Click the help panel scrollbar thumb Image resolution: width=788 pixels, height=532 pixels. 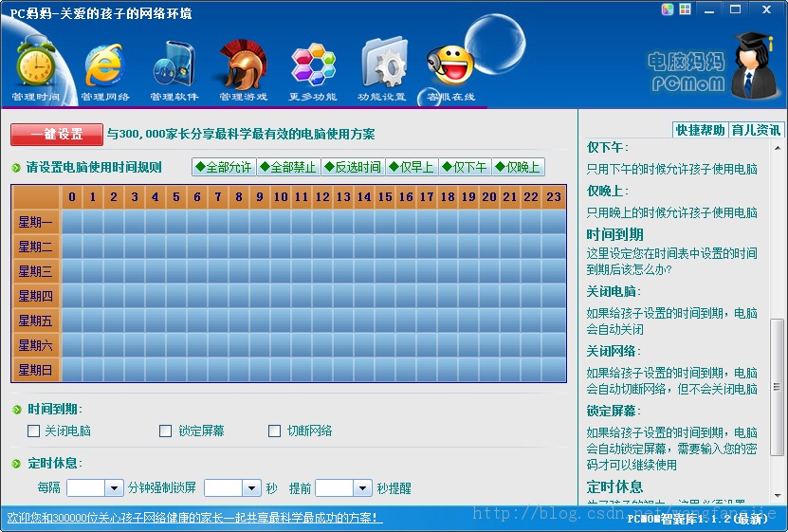(x=777, y=387)
